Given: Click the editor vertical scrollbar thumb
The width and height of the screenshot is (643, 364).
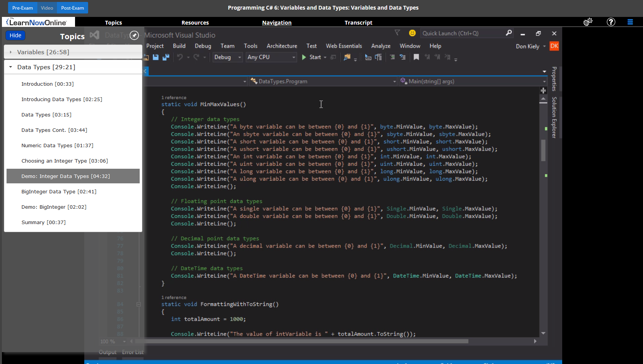Looking at the screenshot, I should point(543,150).
